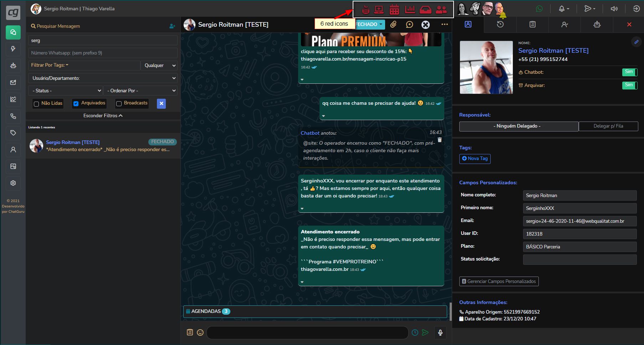Switch to the chatbot robot tab

point(597,24)
